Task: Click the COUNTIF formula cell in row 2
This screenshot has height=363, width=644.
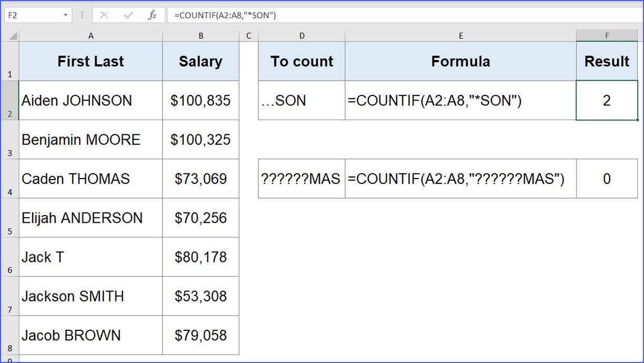Action: tap(461, 100)
